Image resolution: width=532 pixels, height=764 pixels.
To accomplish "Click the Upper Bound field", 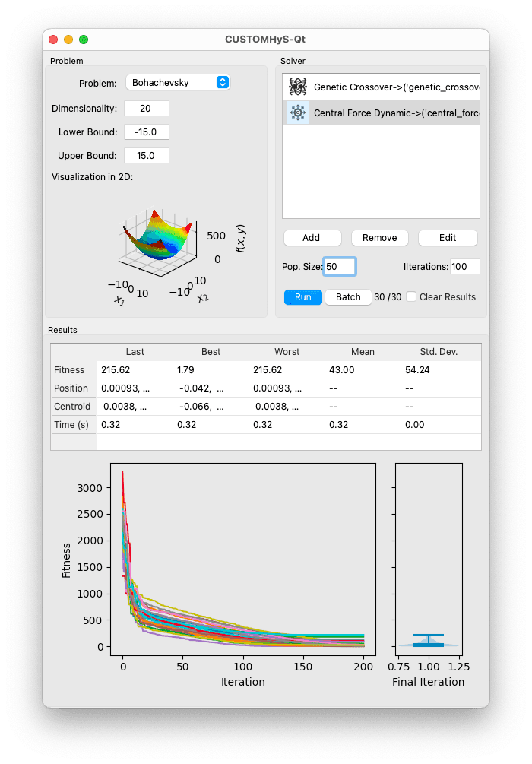I will [x=146, y=155].
